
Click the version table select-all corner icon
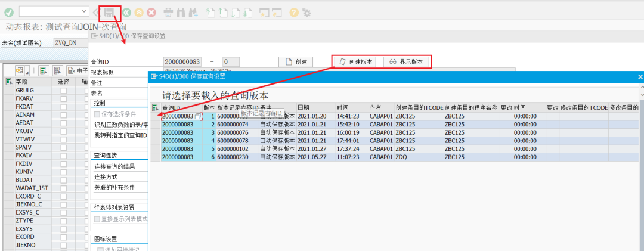pos(155,108)
